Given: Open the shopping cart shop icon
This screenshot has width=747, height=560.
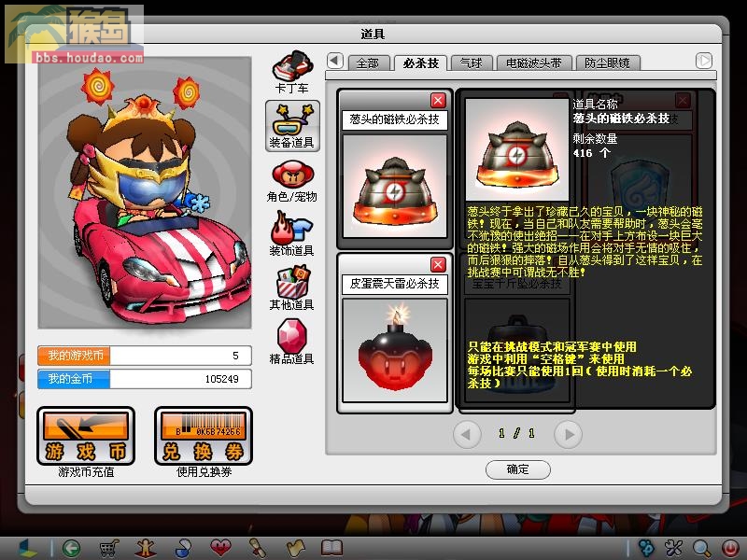Looking at the screenshot, I should point(108,549).
